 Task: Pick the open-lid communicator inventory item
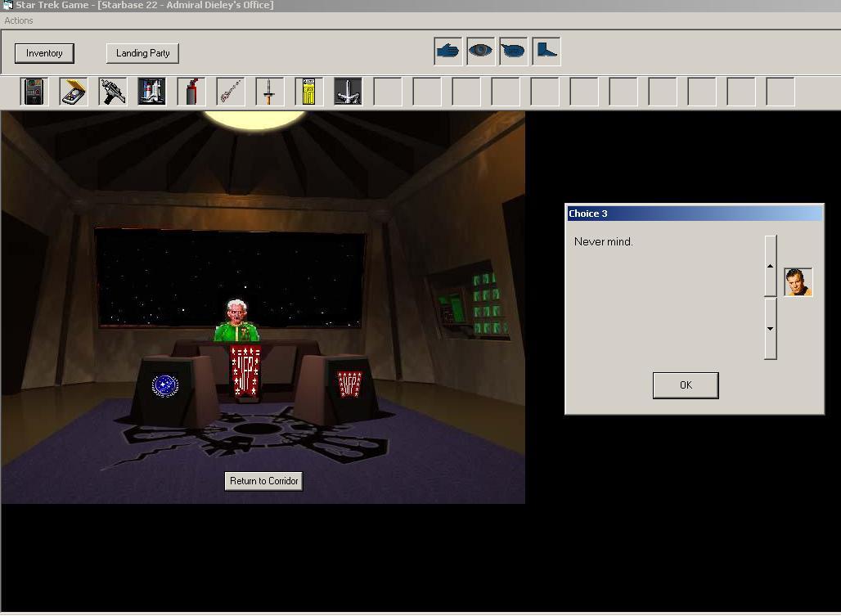click(x=74, y=92)
